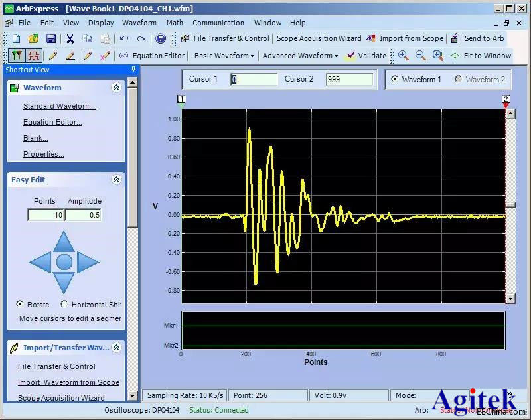Open the Display menu
Screen dimensions: 531x420
click(101, 23)
